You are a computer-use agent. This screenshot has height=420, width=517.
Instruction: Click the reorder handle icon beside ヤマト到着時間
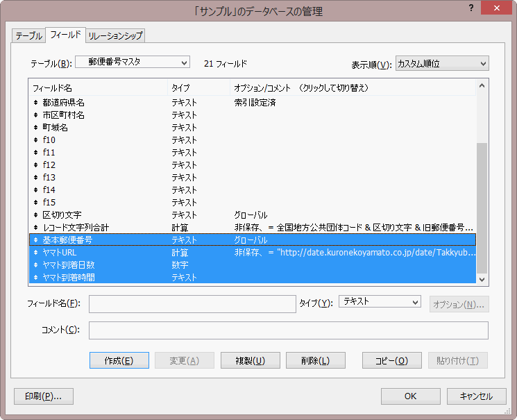(35, 277)
